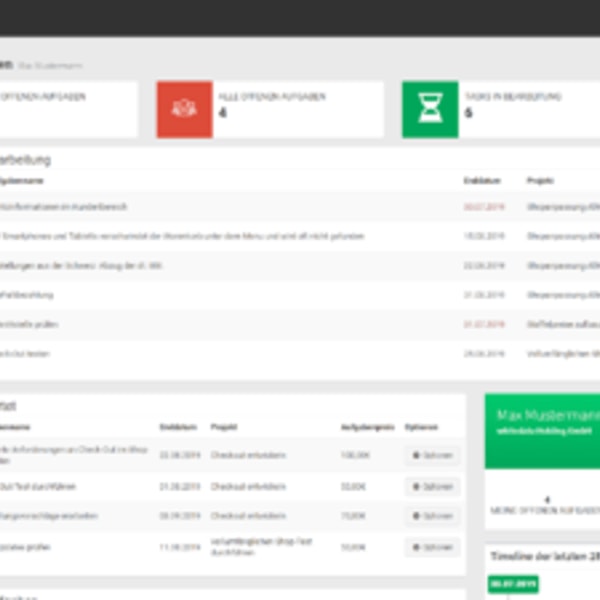Click the green hourglass tasks-in-progress icon
This screenshot has height=600, width=600.
430,109
